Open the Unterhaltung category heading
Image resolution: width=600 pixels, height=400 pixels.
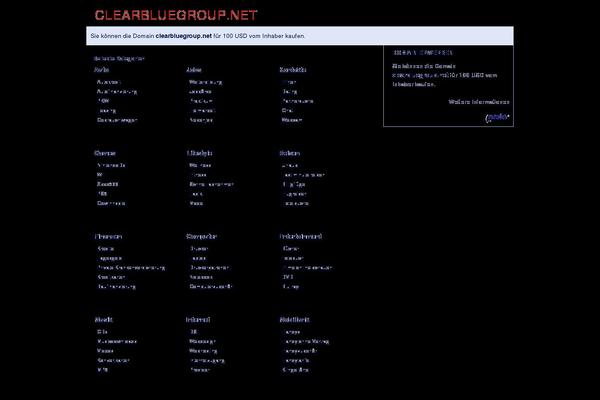301,237
